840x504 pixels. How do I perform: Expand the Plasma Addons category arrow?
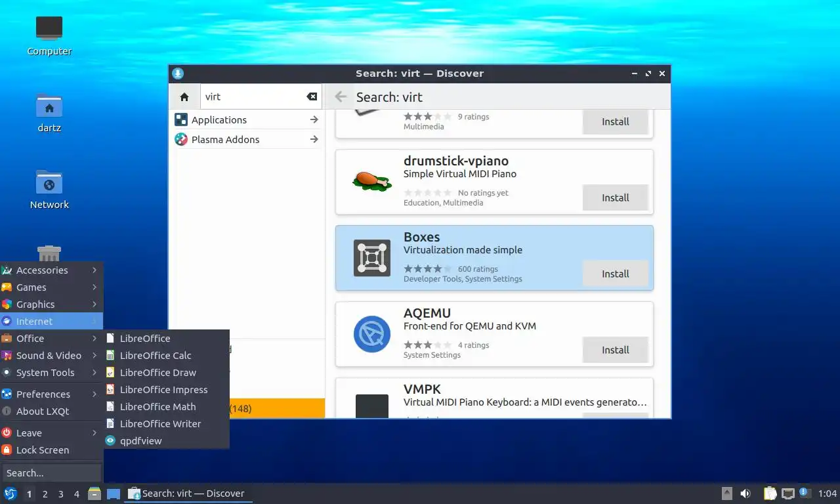314,139
